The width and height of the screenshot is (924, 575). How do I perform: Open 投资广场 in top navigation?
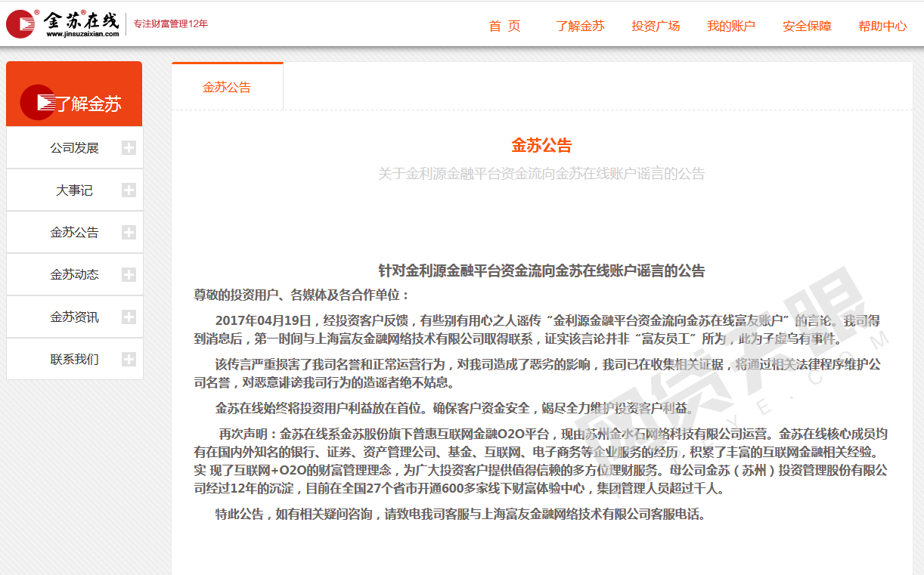[x=656, y=26]
